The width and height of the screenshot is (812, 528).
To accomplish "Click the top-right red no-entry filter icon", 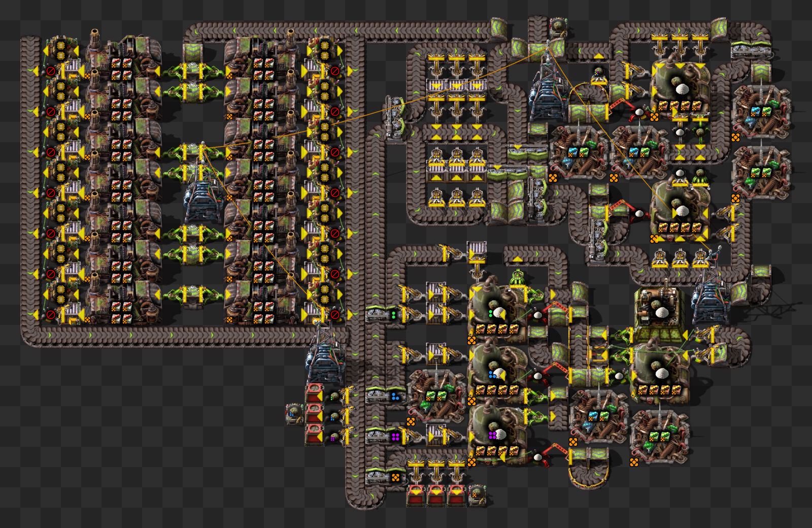I will click(x=335, y=71).
